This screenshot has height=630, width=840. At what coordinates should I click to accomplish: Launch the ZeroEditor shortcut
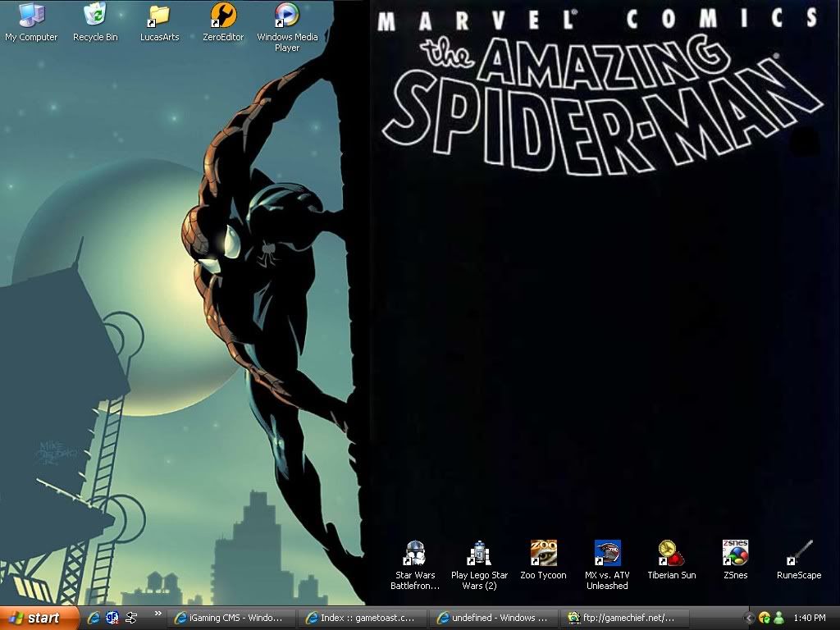(223, 22)
